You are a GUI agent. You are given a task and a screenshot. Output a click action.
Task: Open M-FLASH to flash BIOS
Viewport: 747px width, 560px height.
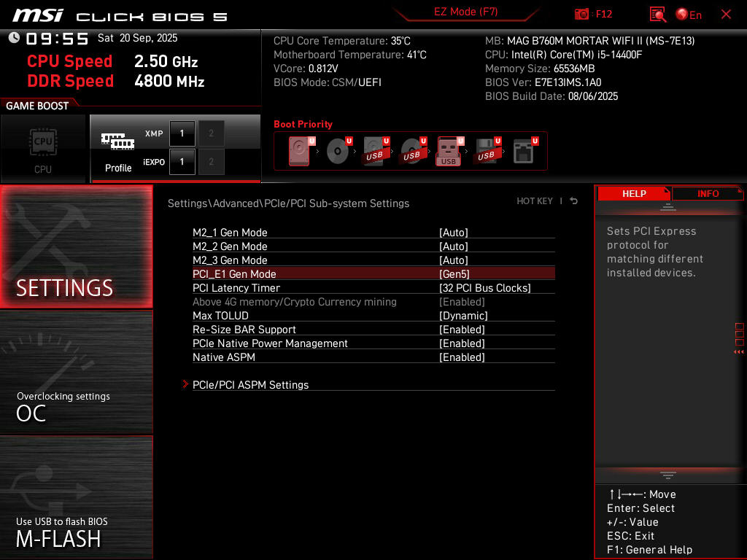(x=76, y=497)
